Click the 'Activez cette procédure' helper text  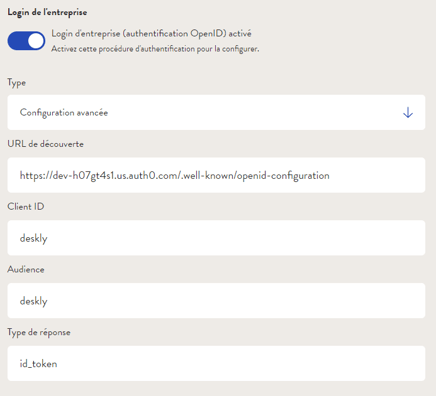click(x=155, y=49)
